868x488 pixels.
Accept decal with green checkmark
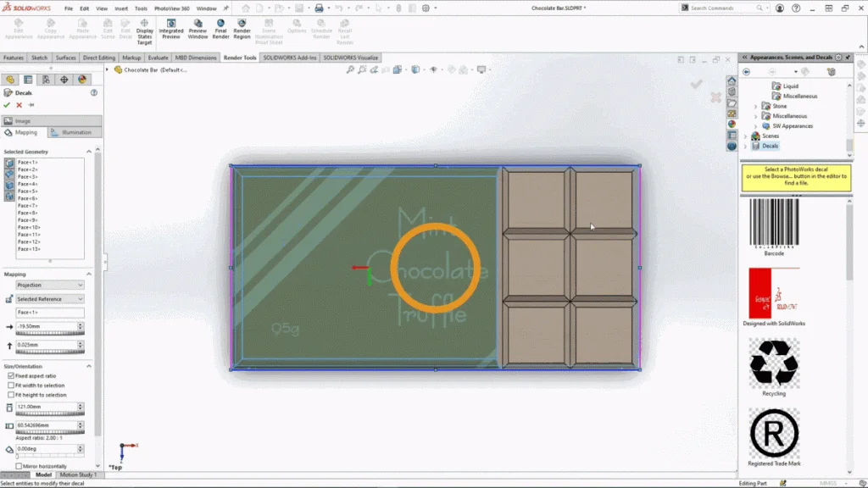pos(7,105)
